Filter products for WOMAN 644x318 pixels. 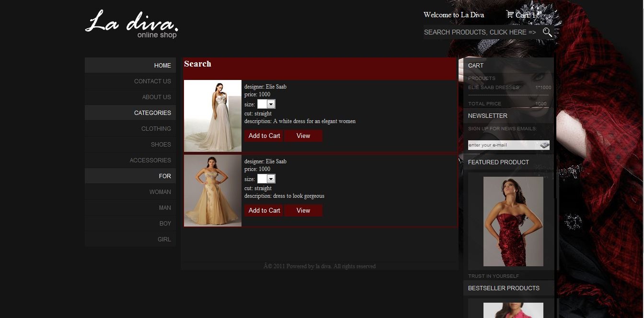tap(160, 192)
